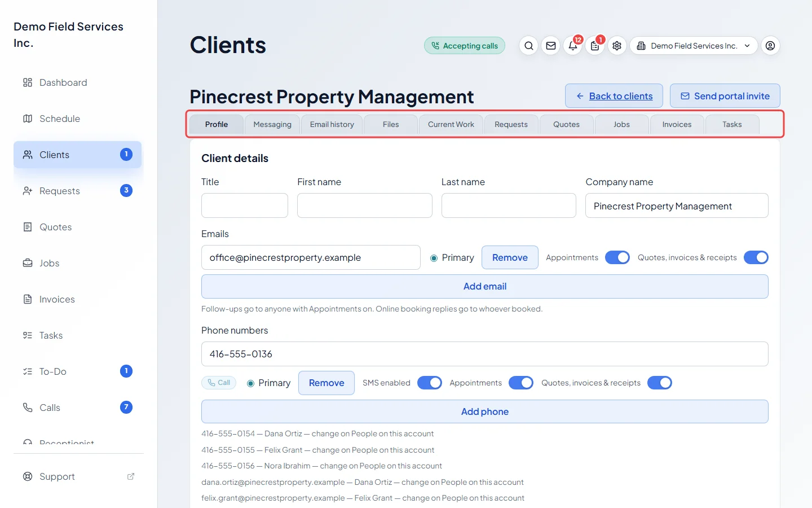Select Primary radio for office email
812x508 pixels.
click(x=434, y=258)
